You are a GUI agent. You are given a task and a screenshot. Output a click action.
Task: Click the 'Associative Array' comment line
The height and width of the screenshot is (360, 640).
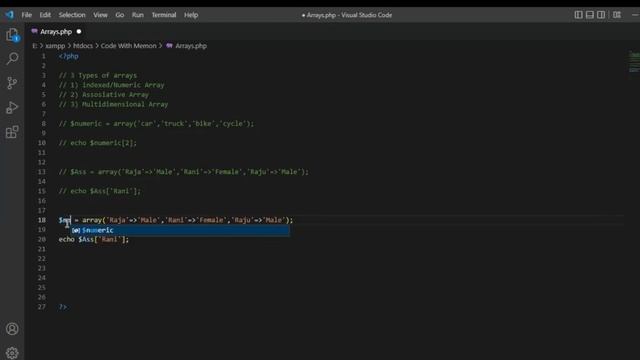tap(104, 95)
